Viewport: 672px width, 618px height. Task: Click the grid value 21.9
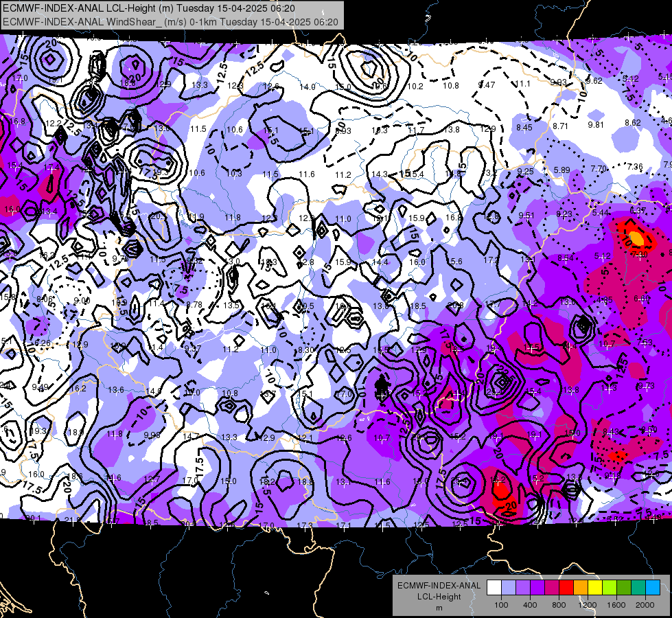click(72, 520)
